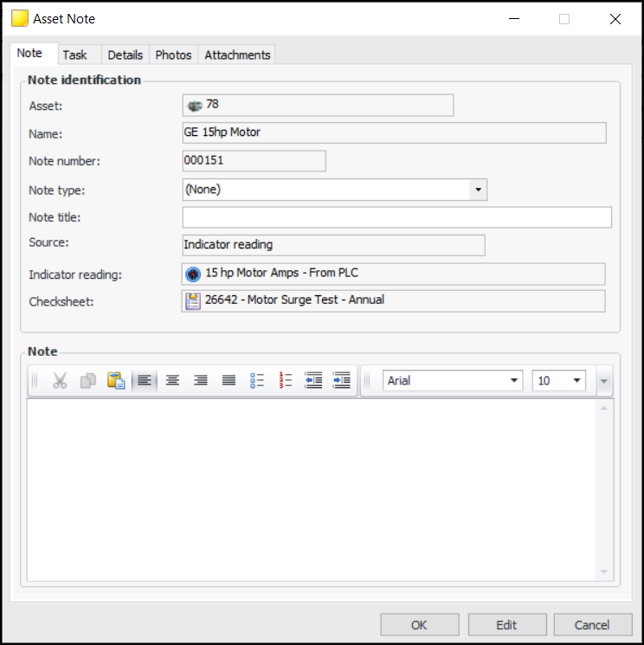Open the Note type dropdown

point(478,190)
